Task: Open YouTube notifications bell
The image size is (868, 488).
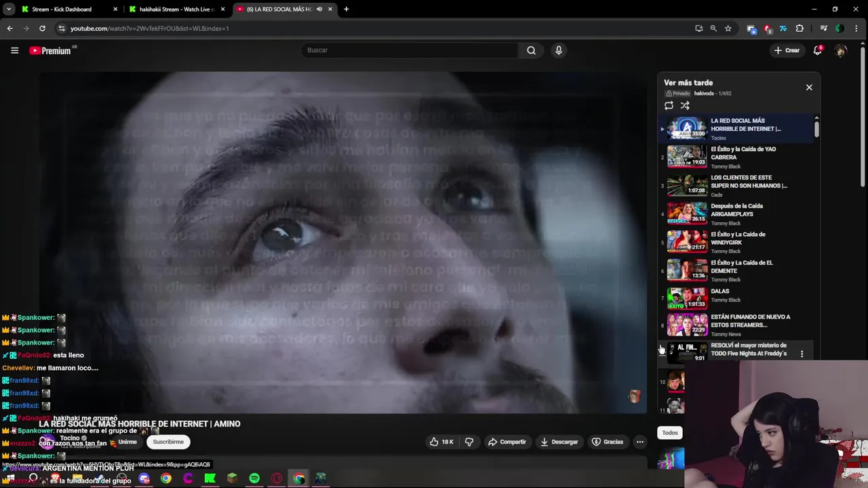Action: (818, 50)
